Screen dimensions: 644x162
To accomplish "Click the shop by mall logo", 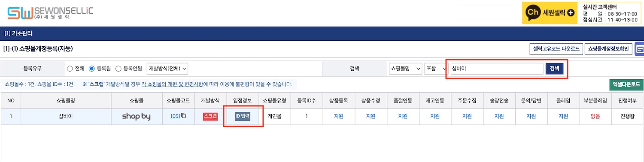I will pyautogui.click(x=136, y=116).
